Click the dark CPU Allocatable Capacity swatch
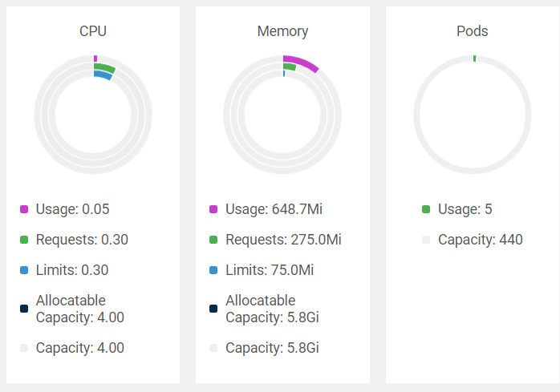The image size is (560, 392). pyautogui.click(x=24, y=309)
